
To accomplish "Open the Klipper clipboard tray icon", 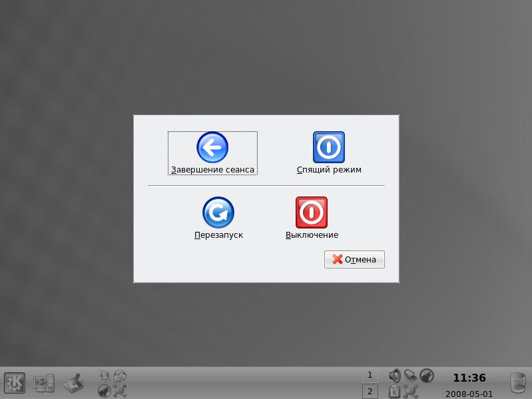I will (395, 391).
